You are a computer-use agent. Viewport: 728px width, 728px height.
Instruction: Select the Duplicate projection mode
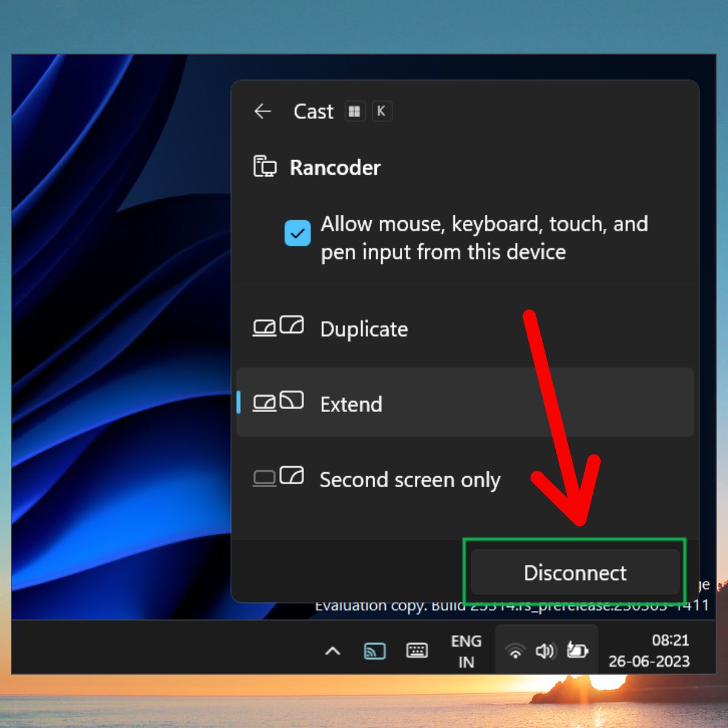(465, 329)
